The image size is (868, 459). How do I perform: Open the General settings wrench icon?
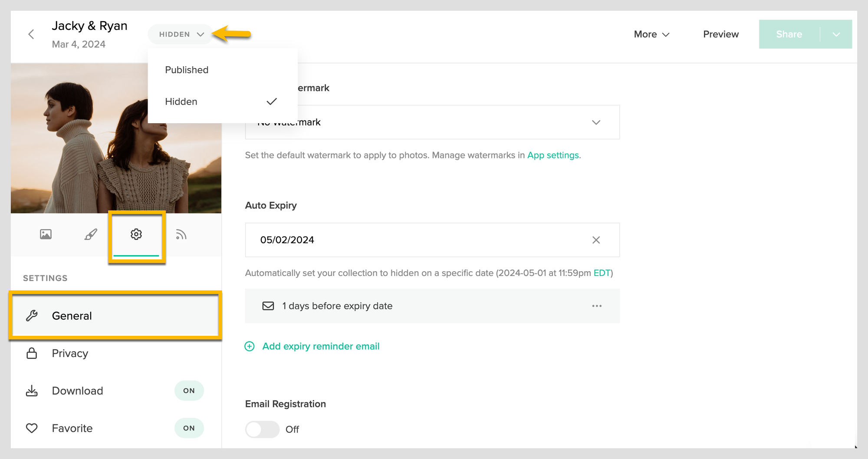pos(33,315)
